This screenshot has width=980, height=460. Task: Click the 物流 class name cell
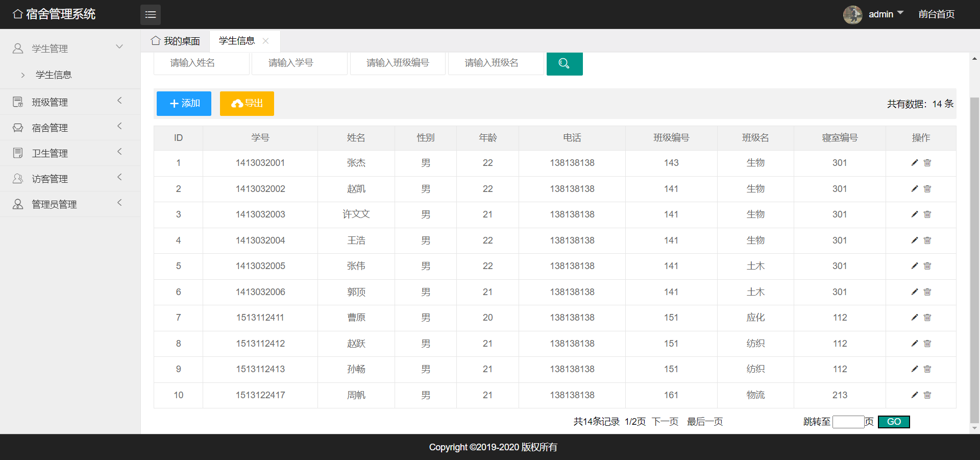click(x=755, y=395)
